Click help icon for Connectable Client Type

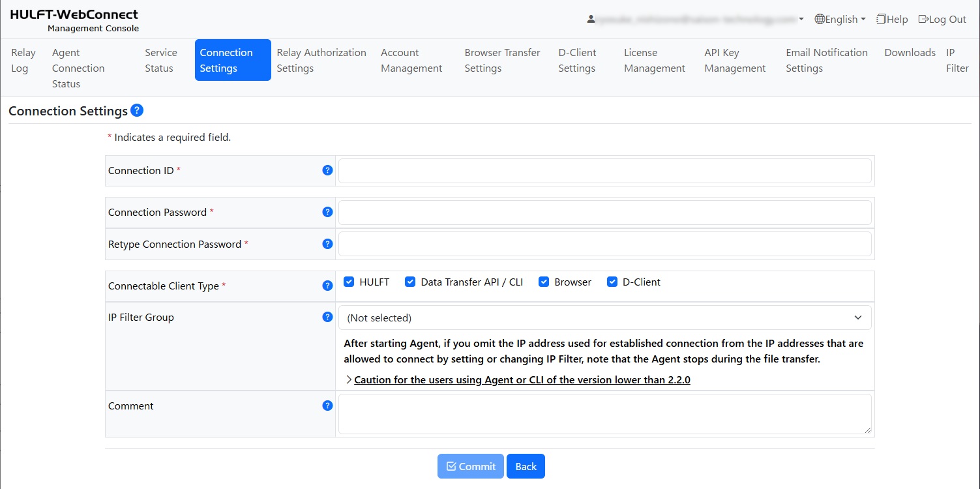tap(328, 286)
